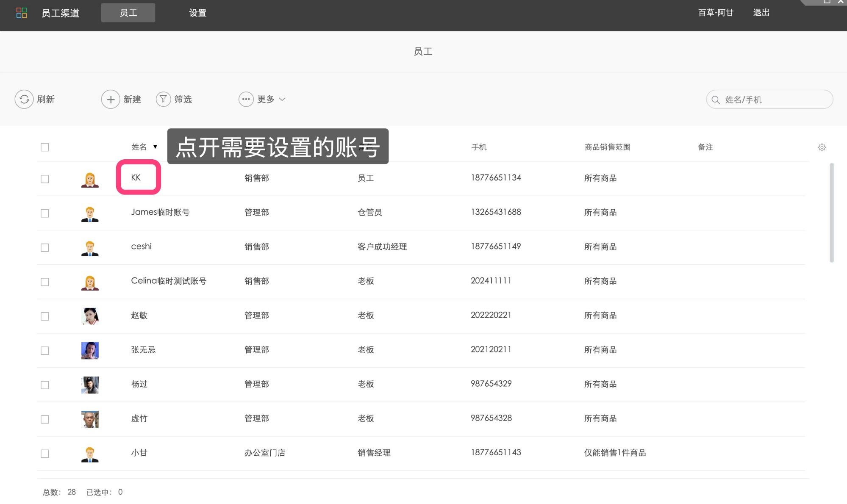Click Celina临时测试账号 avatar
This screenshot has height=504, width=847.
point(90,282)
